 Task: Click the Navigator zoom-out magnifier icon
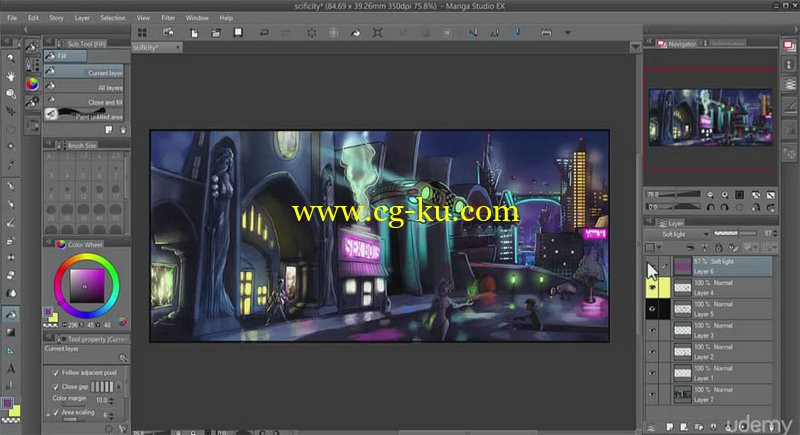point(710,195)
